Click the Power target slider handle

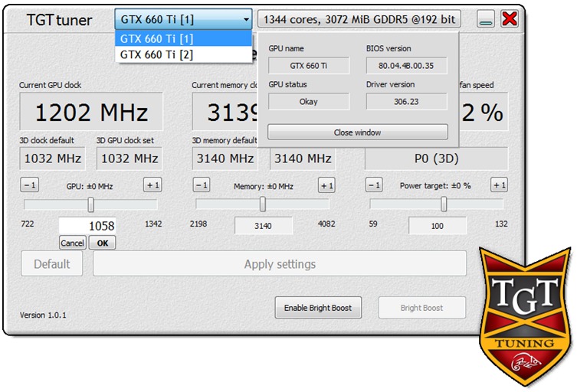444,204
